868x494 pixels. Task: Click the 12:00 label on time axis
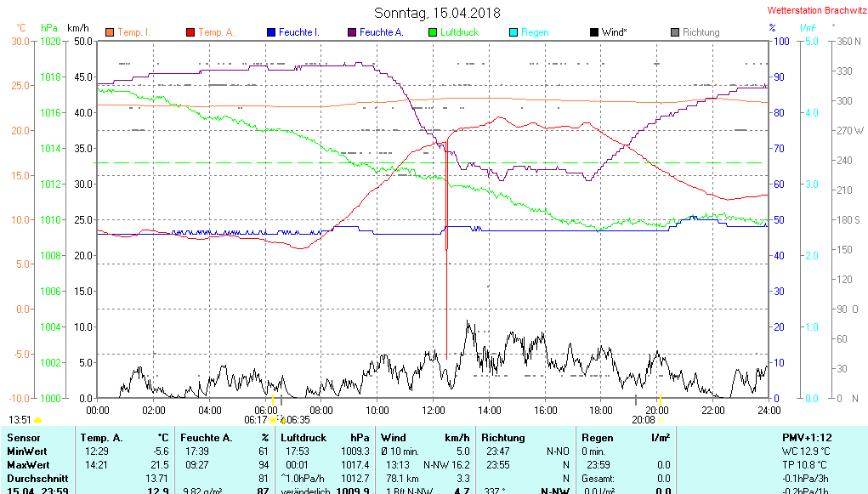[434, 409]
